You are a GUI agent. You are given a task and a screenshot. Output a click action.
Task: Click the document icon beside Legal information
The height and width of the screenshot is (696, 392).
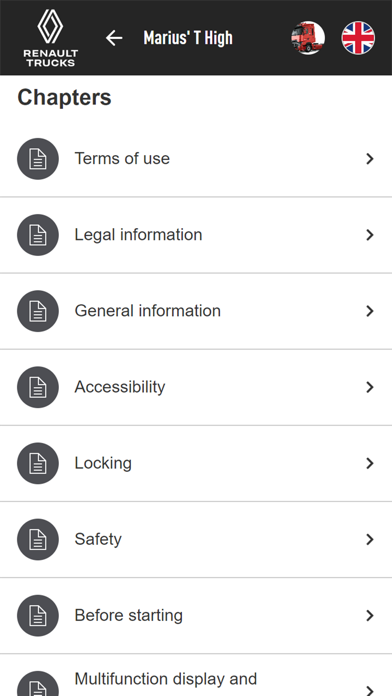[x=38, y=235]
